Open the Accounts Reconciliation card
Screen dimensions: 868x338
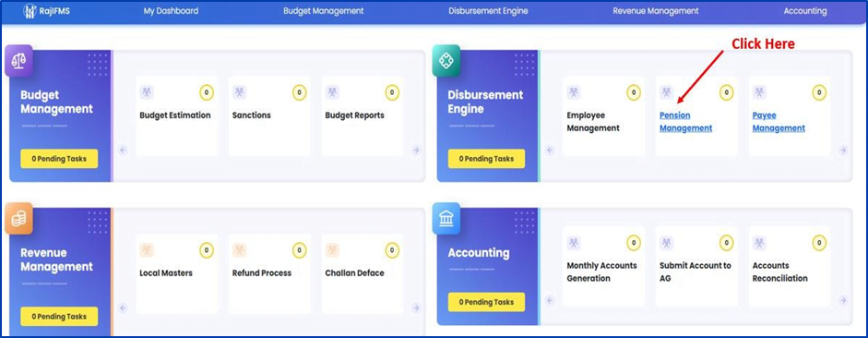point(790,267)
